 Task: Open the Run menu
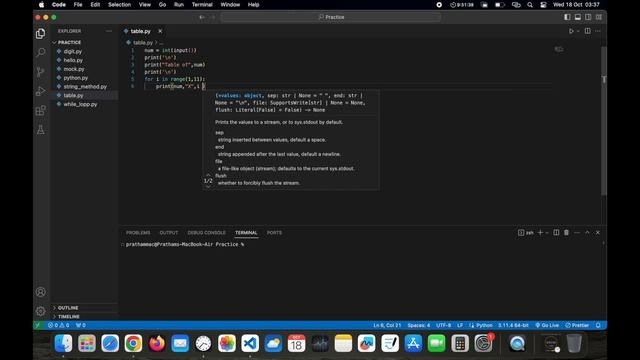pyautogui.click(x=179, y=4)
